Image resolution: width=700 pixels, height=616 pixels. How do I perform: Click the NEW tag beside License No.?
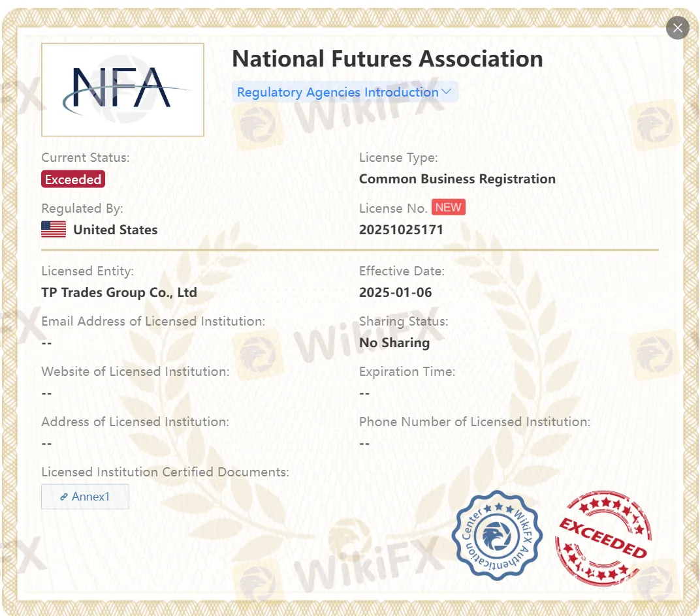[448, 207]
